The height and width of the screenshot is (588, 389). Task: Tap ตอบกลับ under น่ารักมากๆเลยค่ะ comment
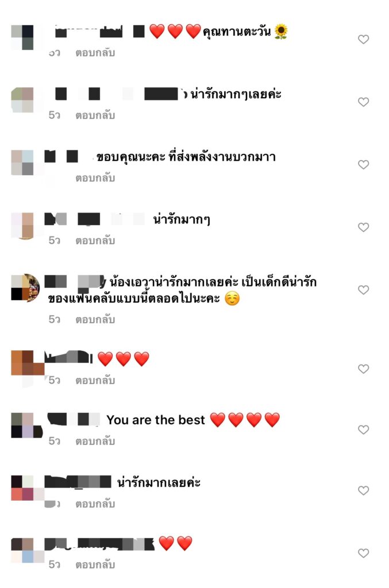pyautogui.click(x=95, y=115)
